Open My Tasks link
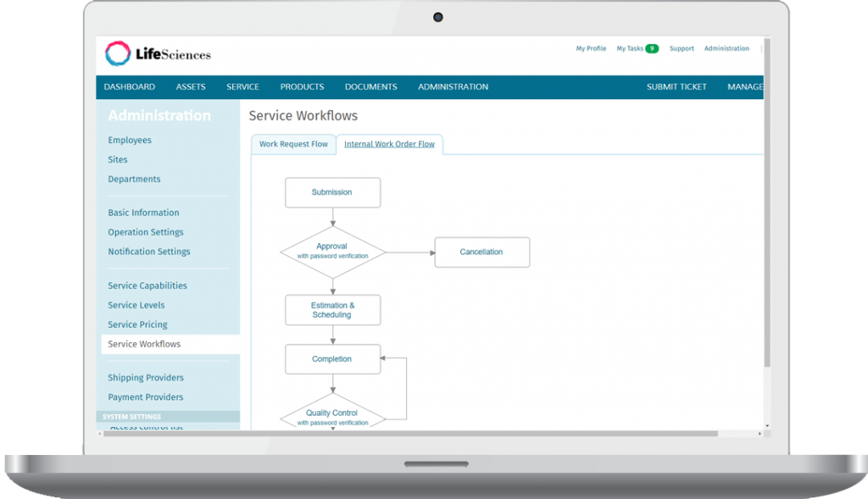 [x=630, y=48]
